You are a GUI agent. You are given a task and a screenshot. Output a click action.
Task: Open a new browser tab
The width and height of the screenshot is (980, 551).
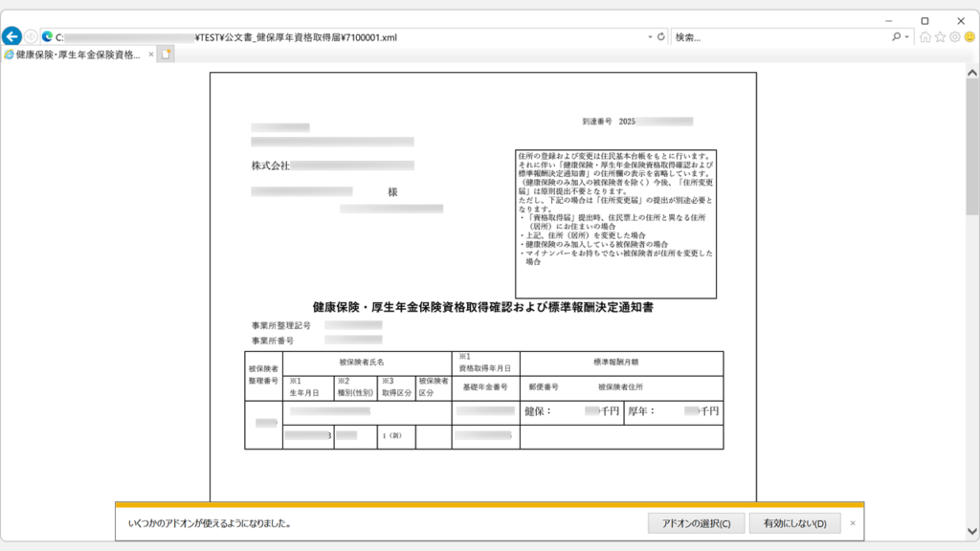(166, 55)
